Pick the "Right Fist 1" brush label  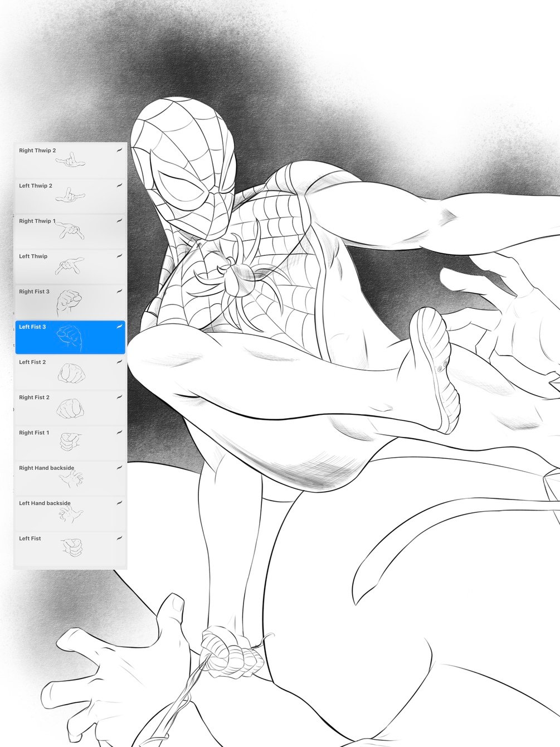(x=34, y=433)
